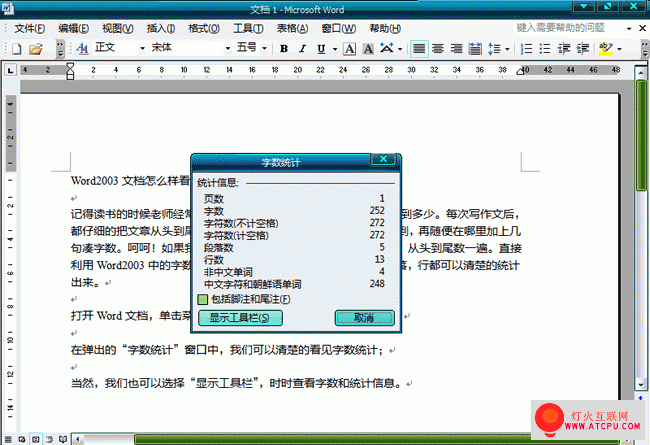The width and height of the screenshot is (650, 445).
Task: Open the 表格(A) menu
Action: pyautogui.click(x=293, y=28)
